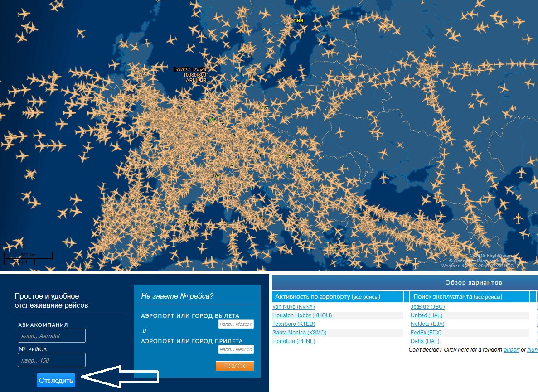Select the arrival airport or city field
This screenshot has width=538, height=392.
pyautogui.click(x=236, y=349)
